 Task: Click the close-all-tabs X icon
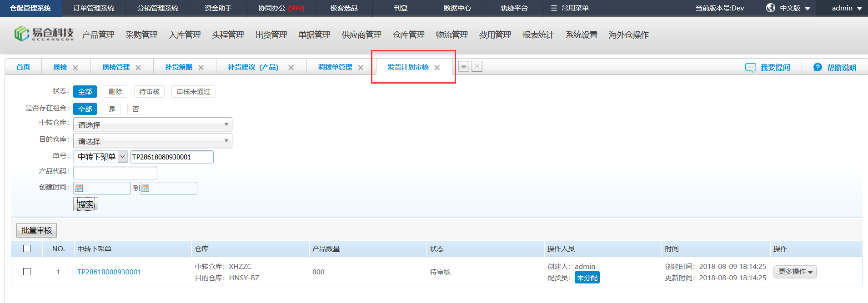(x=477, y=66)
